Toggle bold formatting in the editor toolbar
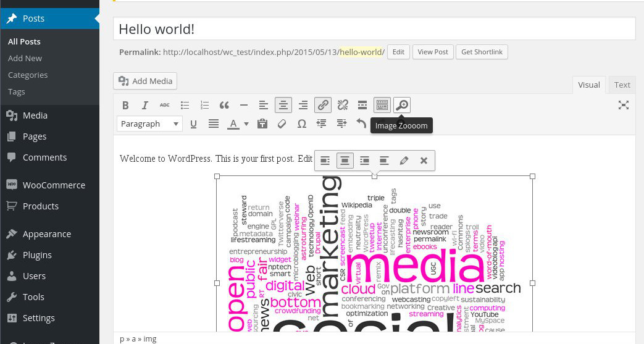Viewport: 644px width, 344px height. 126,105
